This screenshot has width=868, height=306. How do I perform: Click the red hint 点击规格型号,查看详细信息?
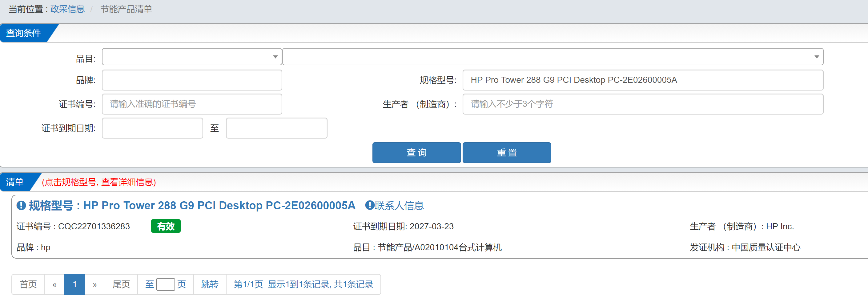point(99,182)
